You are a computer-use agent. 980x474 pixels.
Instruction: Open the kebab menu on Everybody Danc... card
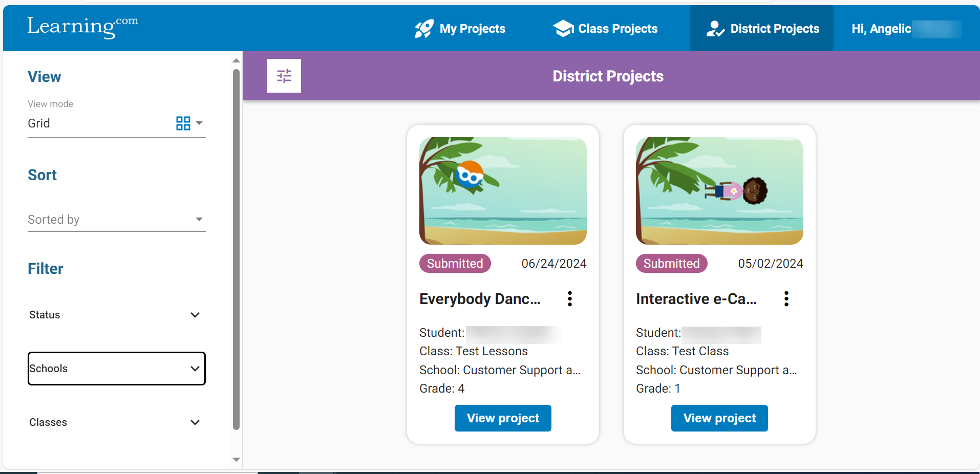coord(569,298)
